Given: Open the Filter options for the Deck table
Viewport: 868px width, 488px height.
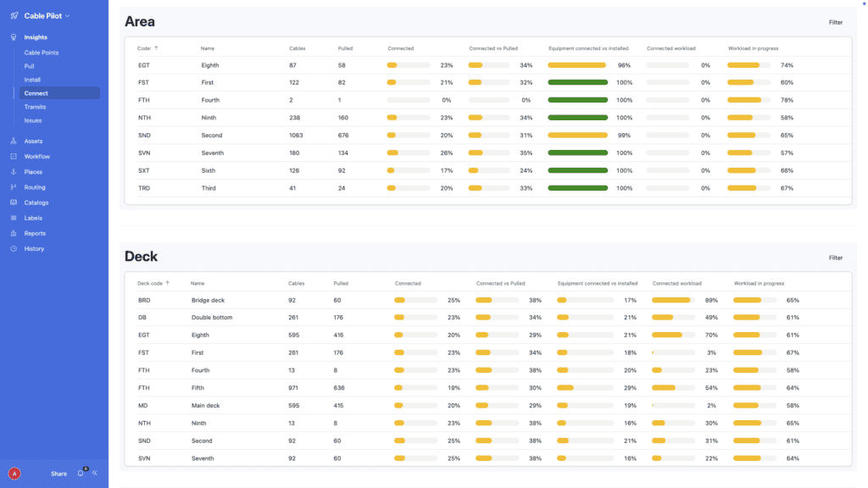Looking at the screenshot, I should (836, 258).
